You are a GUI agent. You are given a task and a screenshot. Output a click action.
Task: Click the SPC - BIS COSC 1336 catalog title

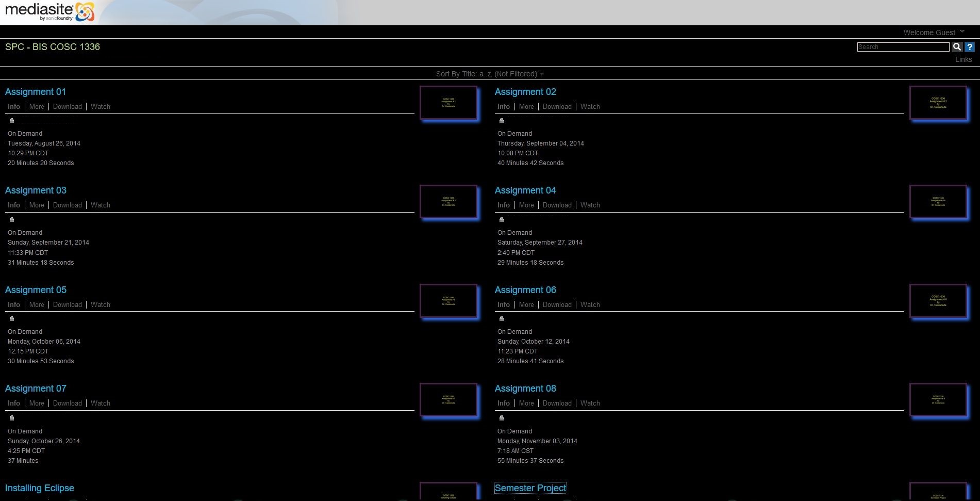(53, 47)
